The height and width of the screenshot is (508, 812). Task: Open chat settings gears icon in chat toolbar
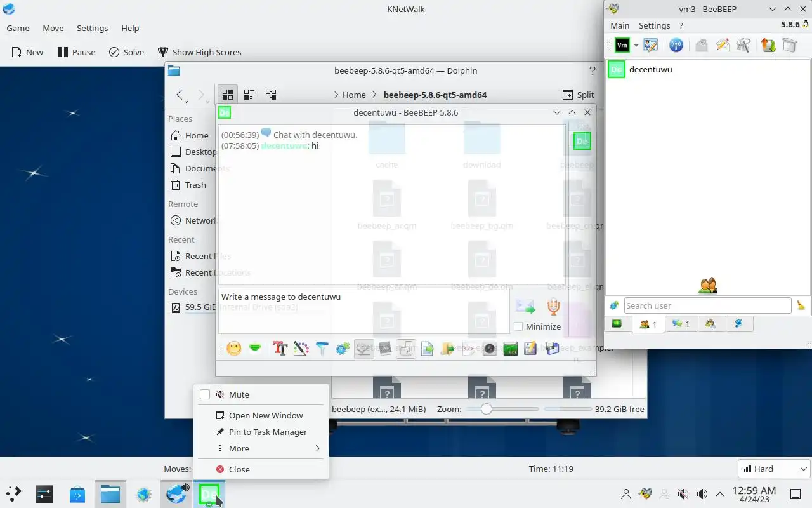click(343, 349)
